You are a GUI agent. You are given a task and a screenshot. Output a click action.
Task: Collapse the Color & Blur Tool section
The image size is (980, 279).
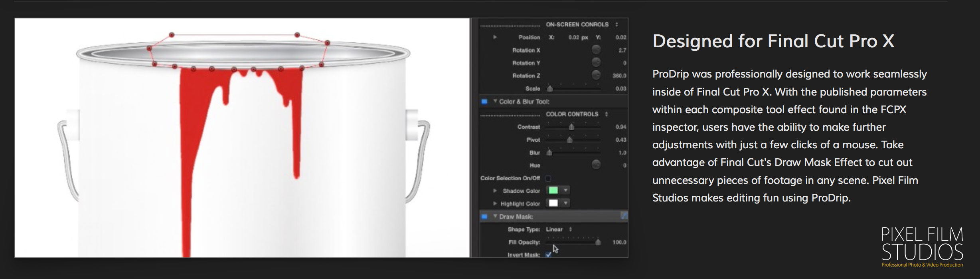click(x=495, y=101)
